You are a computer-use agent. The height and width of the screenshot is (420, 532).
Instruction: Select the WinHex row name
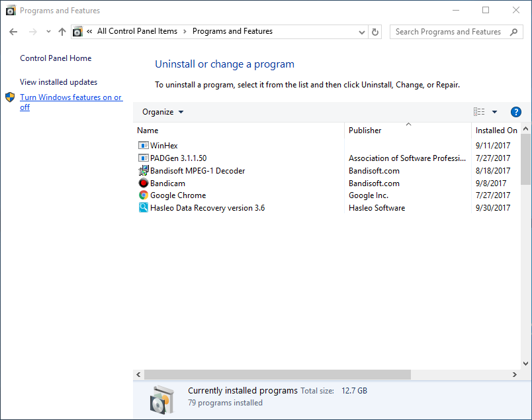164,146
